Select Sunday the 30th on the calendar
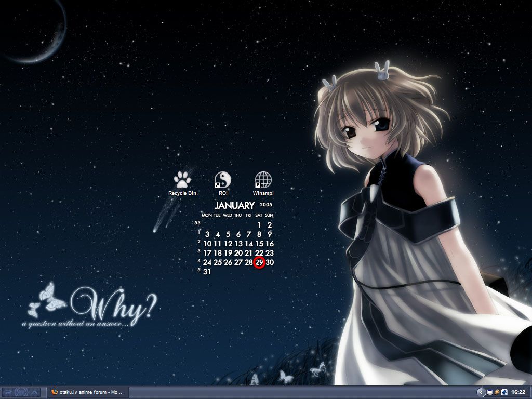The width and height of the screenshot is (532, 399). click(270, 262)
